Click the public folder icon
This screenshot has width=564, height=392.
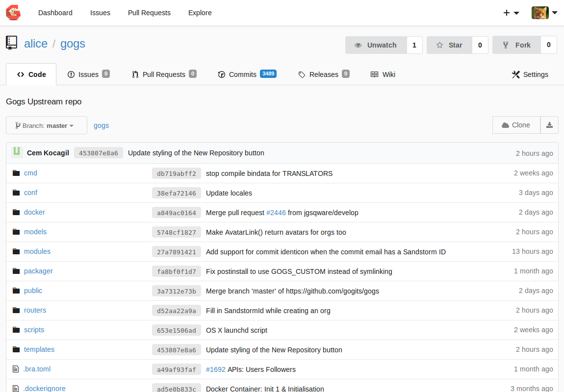tap(16, 291)
